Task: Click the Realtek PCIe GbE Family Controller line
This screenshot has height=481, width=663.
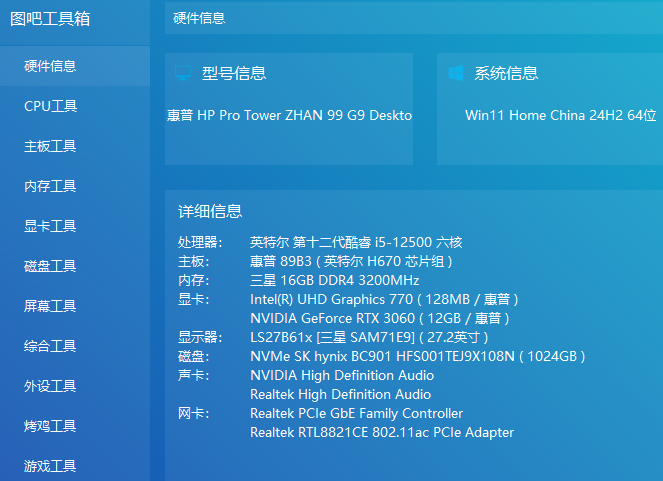Action: [356, 413]
